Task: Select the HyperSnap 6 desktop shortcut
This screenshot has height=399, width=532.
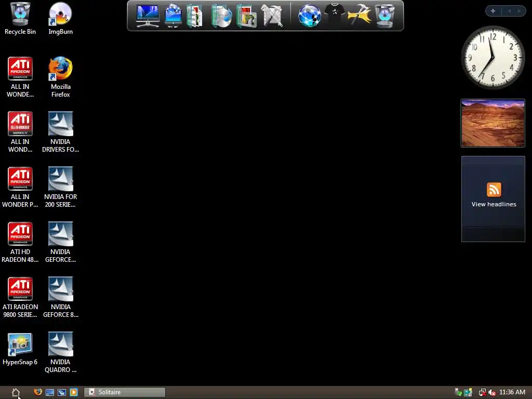Action: pos(20,350)
